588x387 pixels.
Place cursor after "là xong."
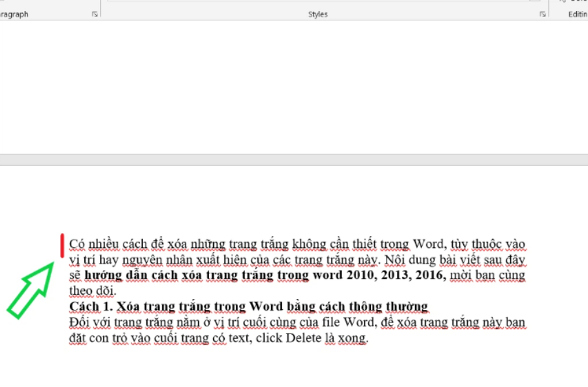pos(370,338)
